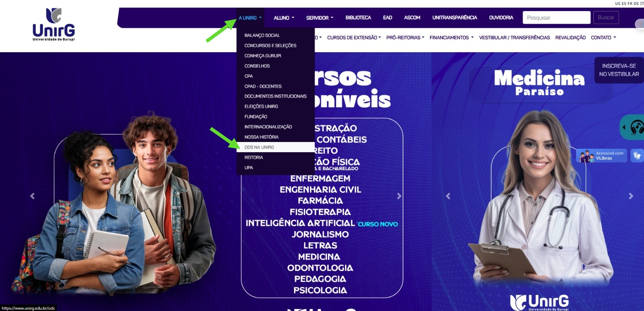Click the VLibras hand sign icon
The height and width of the screenshot is (311, 644).
[636, 155]
